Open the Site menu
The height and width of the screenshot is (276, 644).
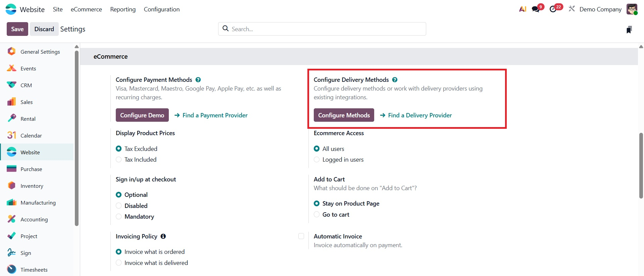(x=58, y=9)
